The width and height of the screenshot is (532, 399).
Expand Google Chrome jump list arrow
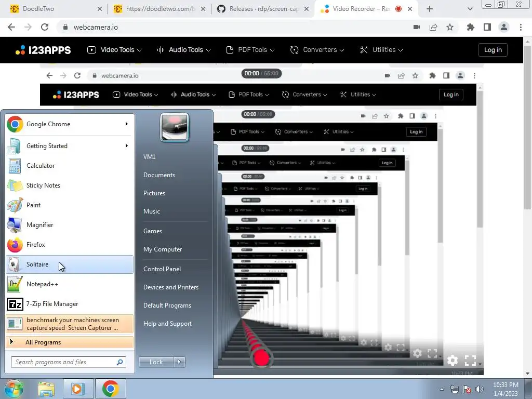[127, 124]
